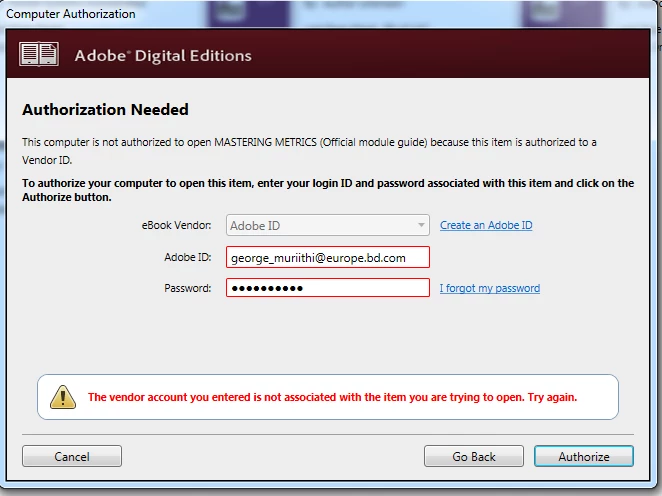The image size is (662, 496).
Task: Click the Adobe Digital Editions banner title
Action: point(163,56)
